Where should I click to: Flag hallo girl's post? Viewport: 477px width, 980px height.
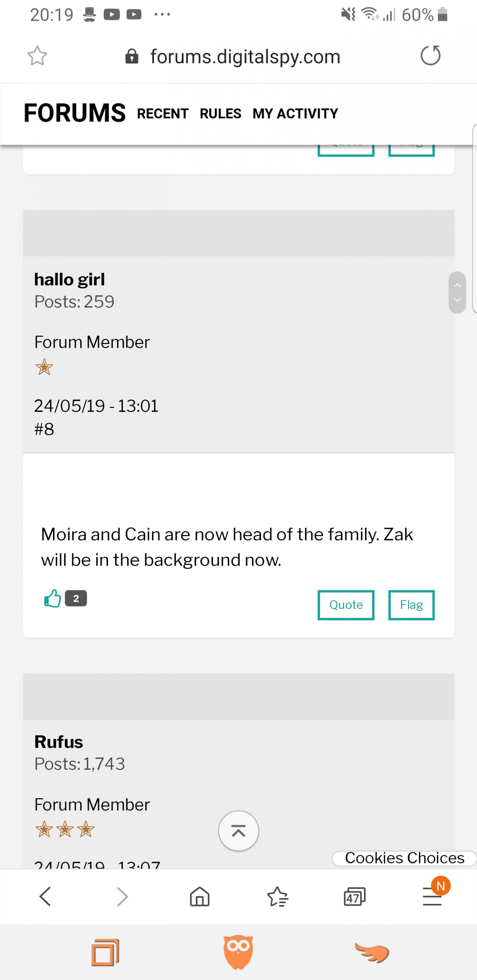411,605
